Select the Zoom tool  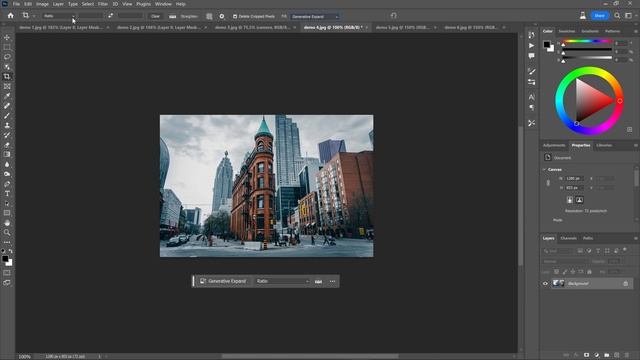click(7, 233)
